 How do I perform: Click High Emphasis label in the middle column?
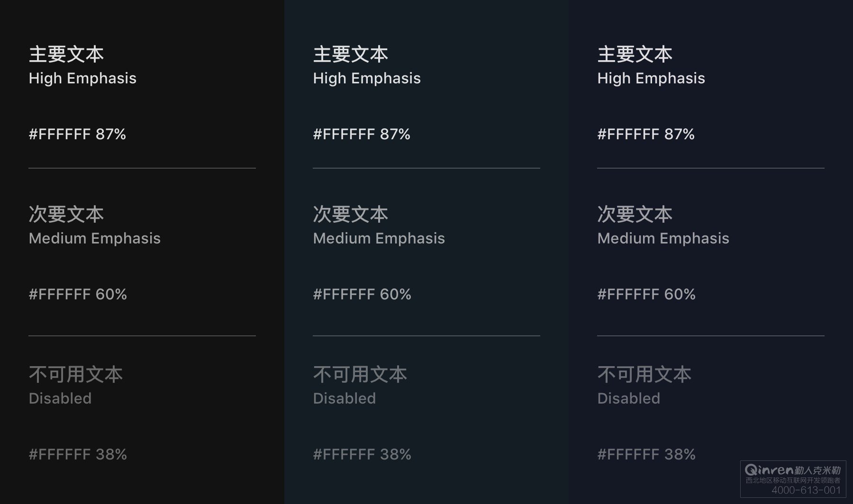(367, 78)
